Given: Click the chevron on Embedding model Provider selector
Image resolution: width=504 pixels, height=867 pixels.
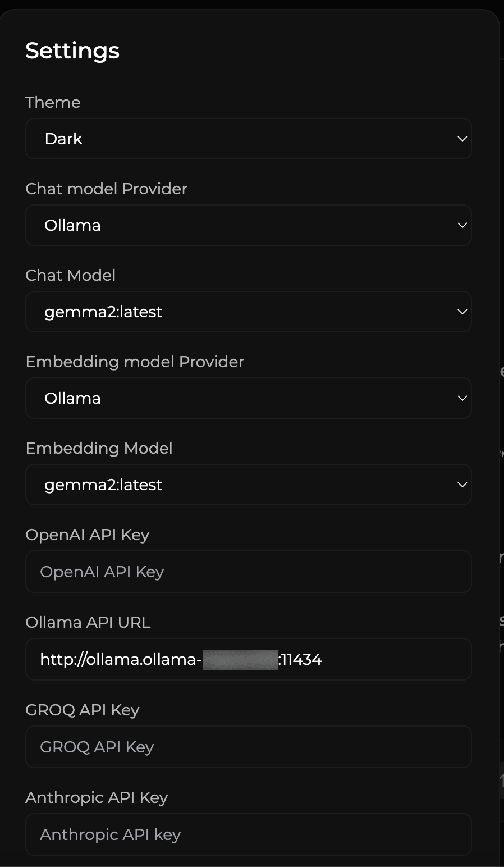Looking at the screenshot, I should (462, 398).
